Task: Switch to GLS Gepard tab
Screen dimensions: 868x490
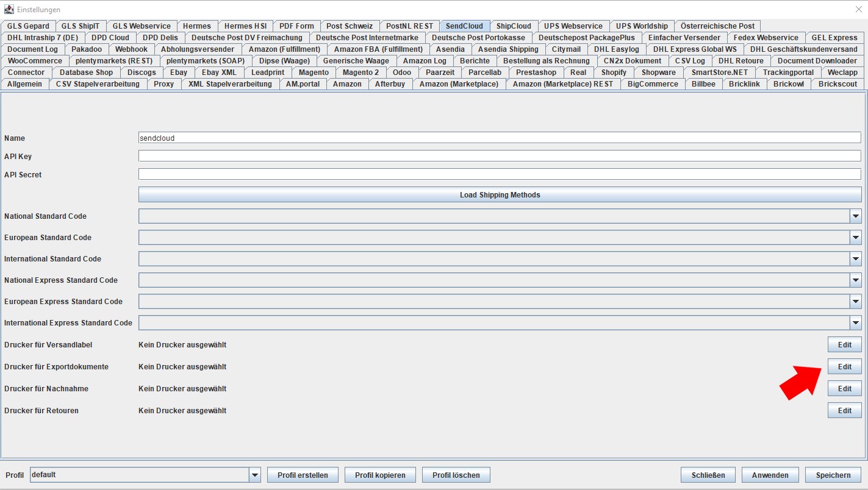Action: pos(28,26)
